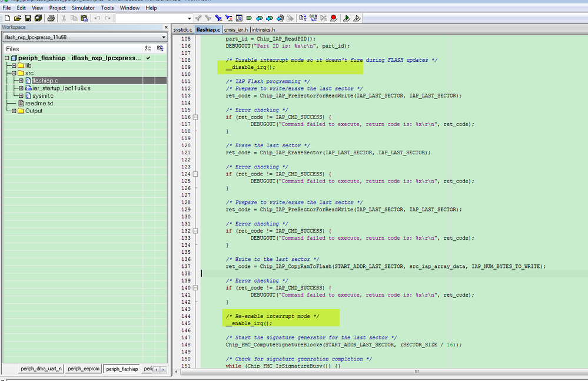This screenshot has height=381, width=588.
Task: Click the Find Previous icon
Action: tap(198, 18)
